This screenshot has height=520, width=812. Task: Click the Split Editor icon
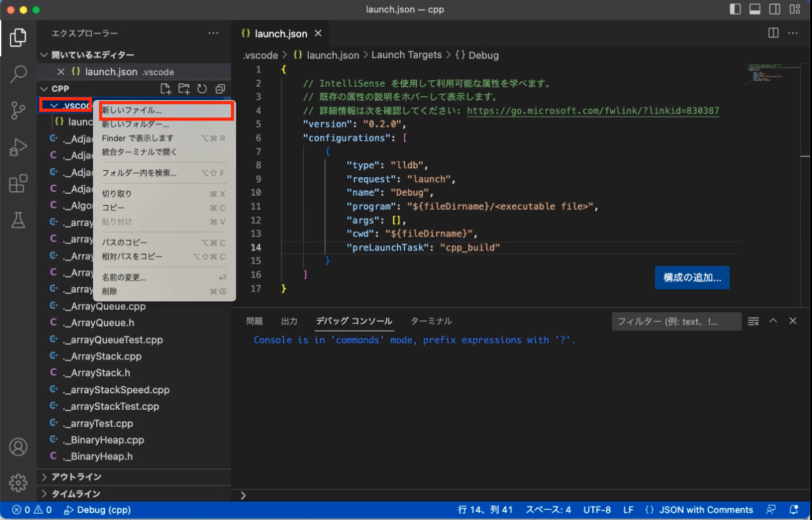click(773, 33)
